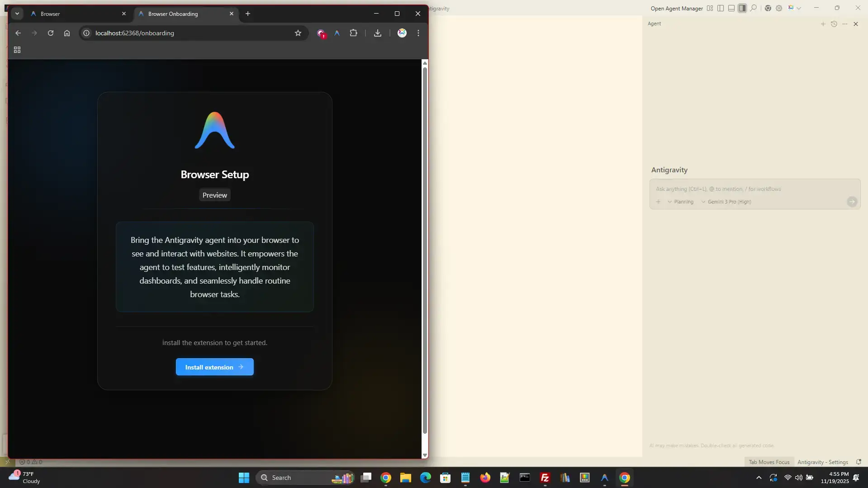Open the Gemini 3 Pro (High) model dropdown

coord(726,202)
